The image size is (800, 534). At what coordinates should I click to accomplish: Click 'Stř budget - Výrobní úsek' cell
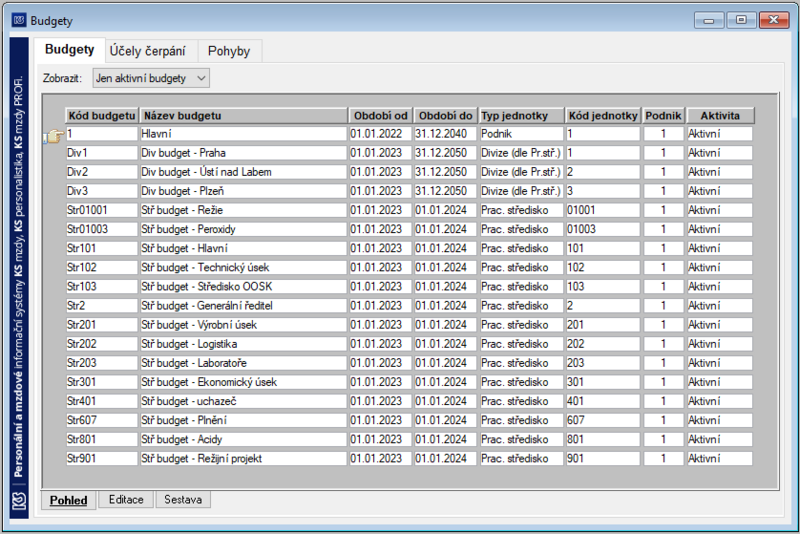pyautogui.click(x=243, y=325)
